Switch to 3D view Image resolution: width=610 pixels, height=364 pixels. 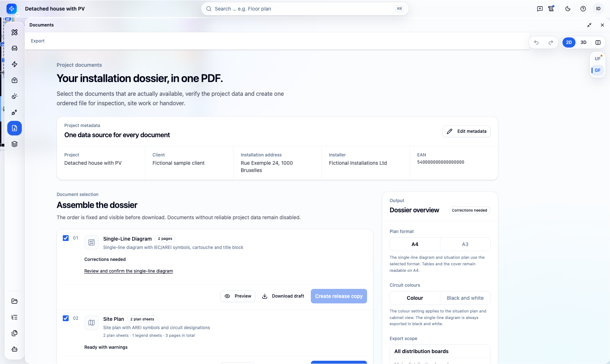click(x=583, y=42)
